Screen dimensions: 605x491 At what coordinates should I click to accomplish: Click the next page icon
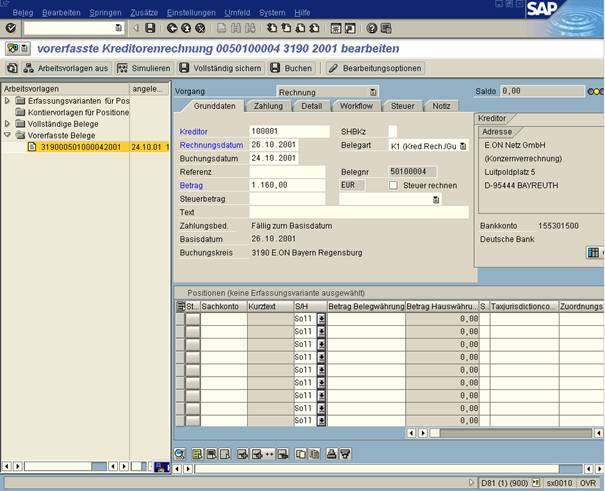[x=301, y=28]
